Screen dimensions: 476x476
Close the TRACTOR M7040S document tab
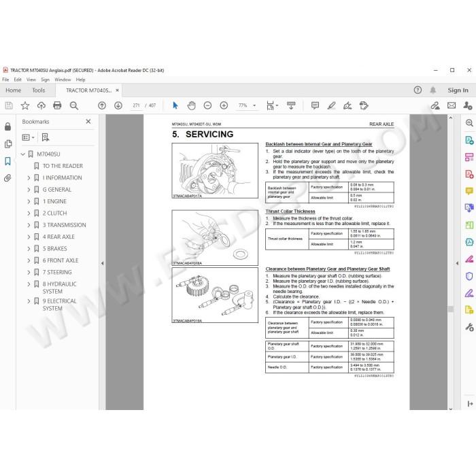pyautogui.click(x=117, y=90)
